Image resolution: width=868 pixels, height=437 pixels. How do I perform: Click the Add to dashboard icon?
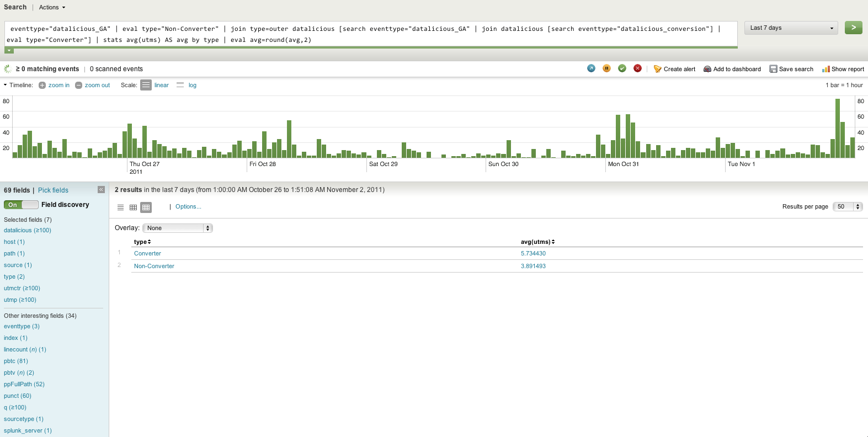coord(707,69)
